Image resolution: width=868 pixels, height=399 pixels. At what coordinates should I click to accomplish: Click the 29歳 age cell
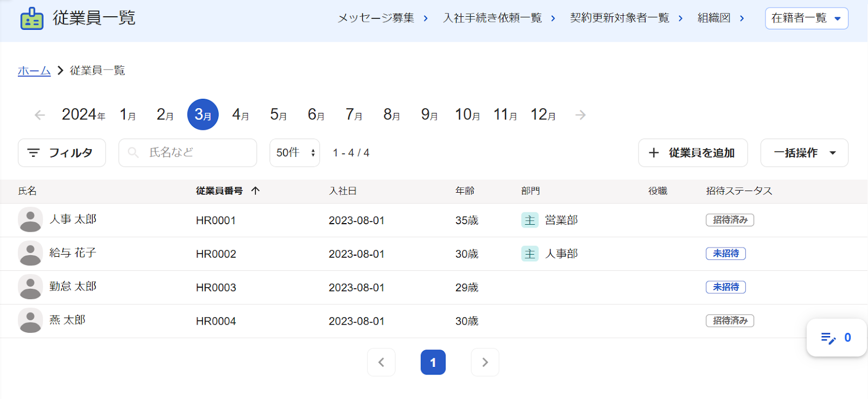click(467, 288)
